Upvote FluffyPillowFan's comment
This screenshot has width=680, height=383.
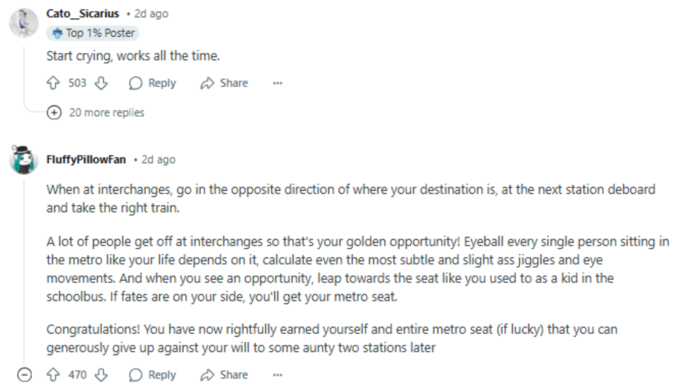(53, 375)
